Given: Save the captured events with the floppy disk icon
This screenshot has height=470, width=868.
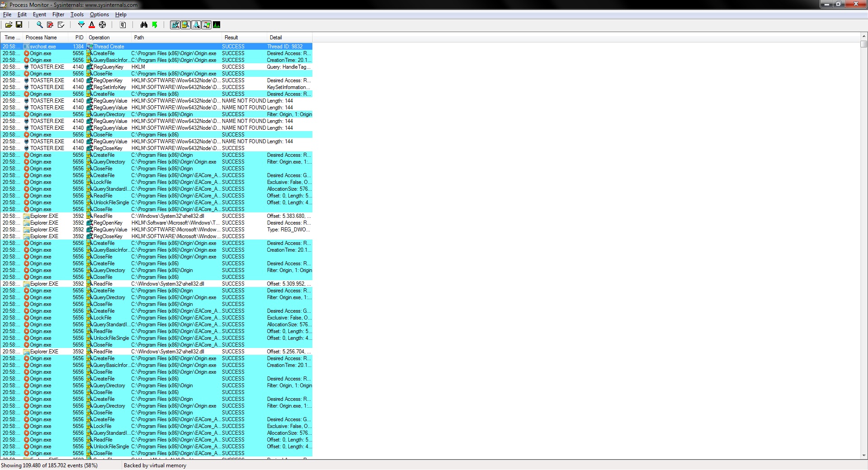Looking at the screenshot, I should point(19,25).
